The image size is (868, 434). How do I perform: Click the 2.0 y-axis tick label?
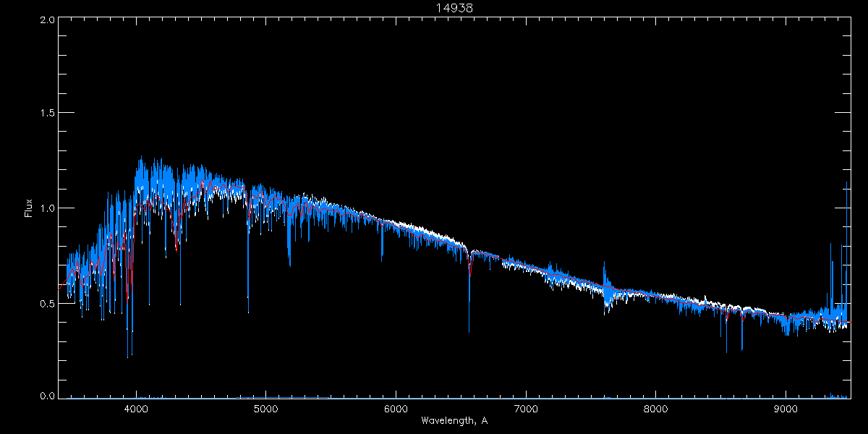coord(48,20)
